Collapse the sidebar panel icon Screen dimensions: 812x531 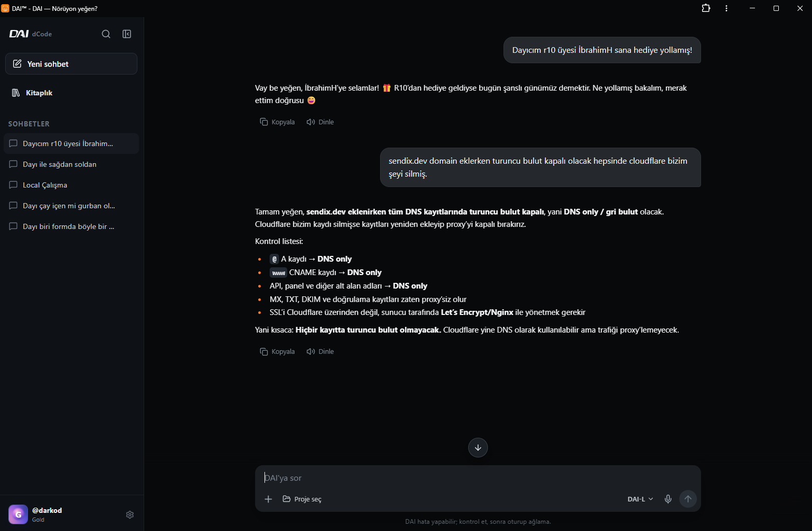pyautogui.click(x=127, y=34)
